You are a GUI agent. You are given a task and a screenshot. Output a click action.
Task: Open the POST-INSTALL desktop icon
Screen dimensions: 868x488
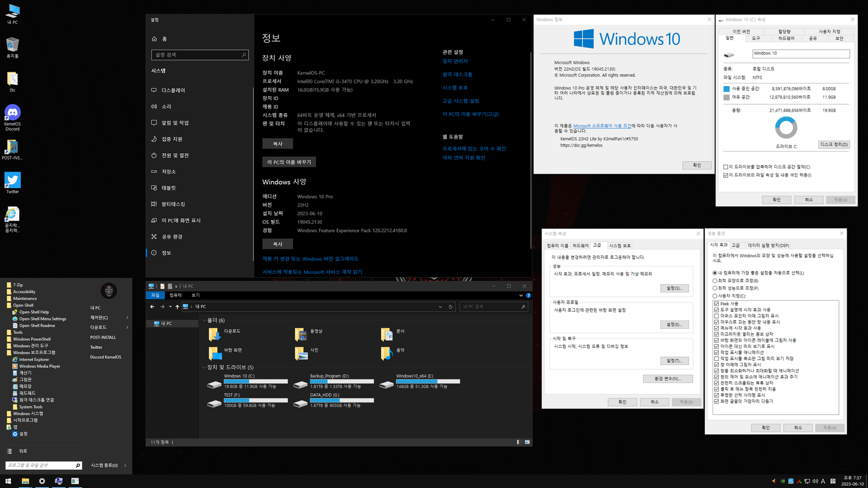[13, 150]
